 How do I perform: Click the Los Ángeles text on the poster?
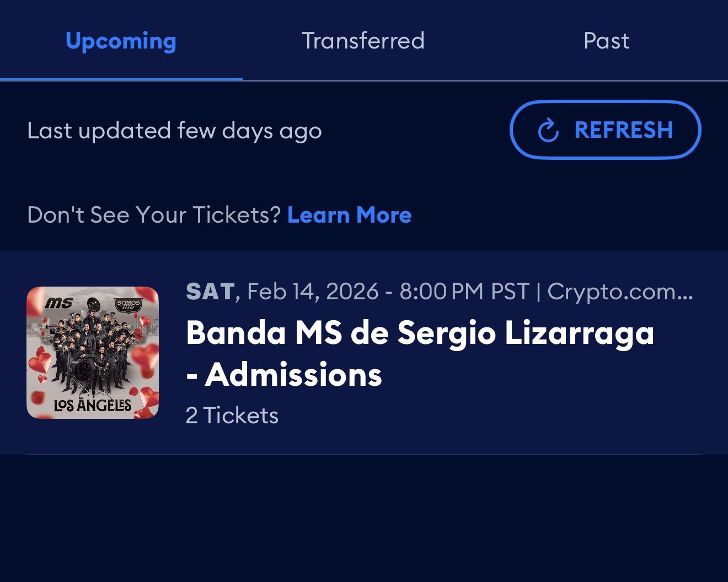point(92,405)
